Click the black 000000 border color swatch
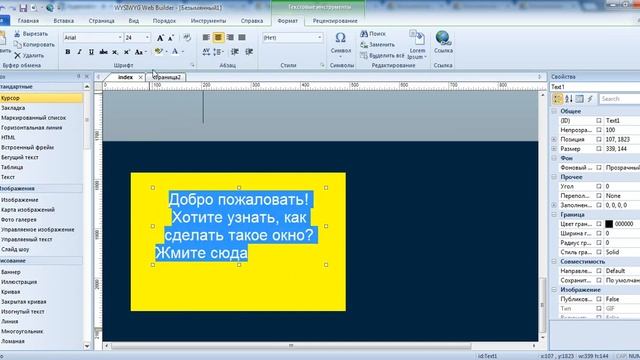 point(609,224)
